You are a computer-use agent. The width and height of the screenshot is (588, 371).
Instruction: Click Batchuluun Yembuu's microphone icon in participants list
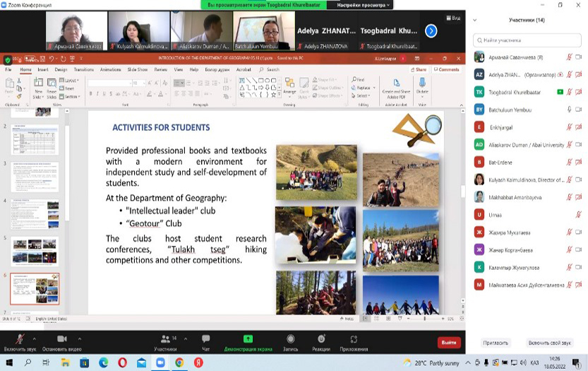coord(569,110)
